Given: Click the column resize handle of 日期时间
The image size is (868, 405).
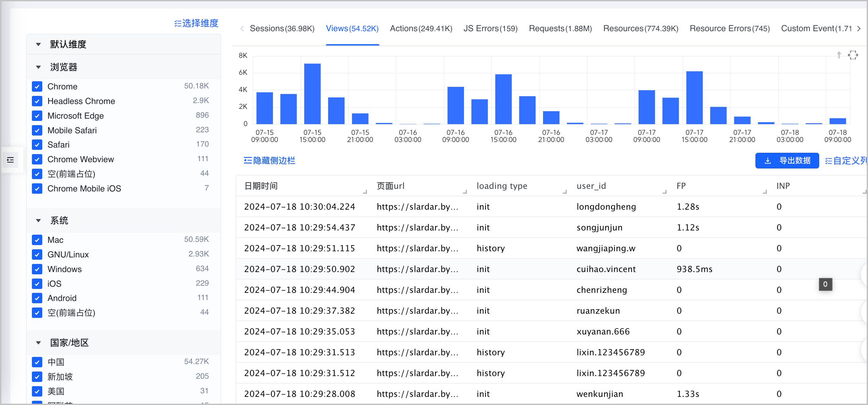Looking at the screenshot, I should (x=365, y=191).
